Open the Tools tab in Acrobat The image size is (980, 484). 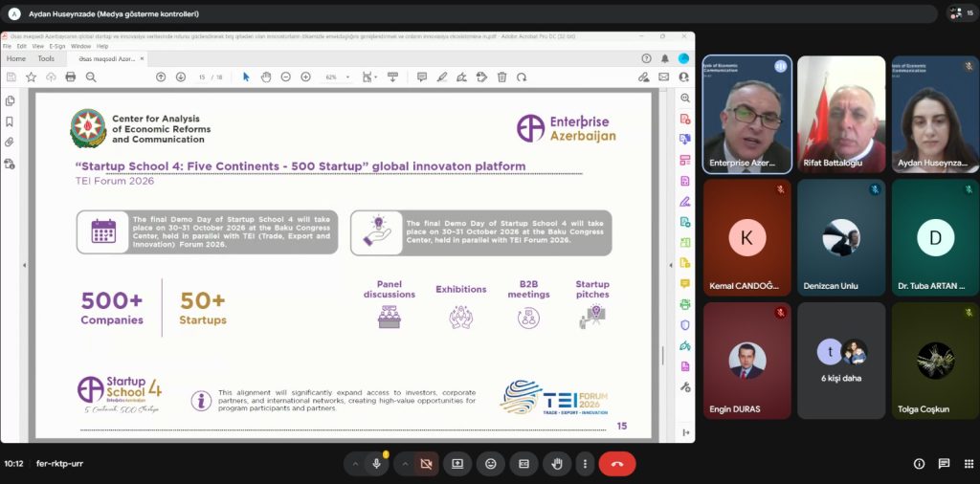click(x=46, y=58)
